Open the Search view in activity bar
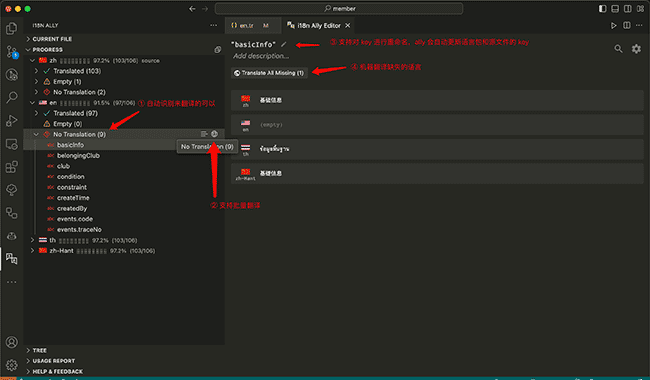650x380 pixels. 12,97
